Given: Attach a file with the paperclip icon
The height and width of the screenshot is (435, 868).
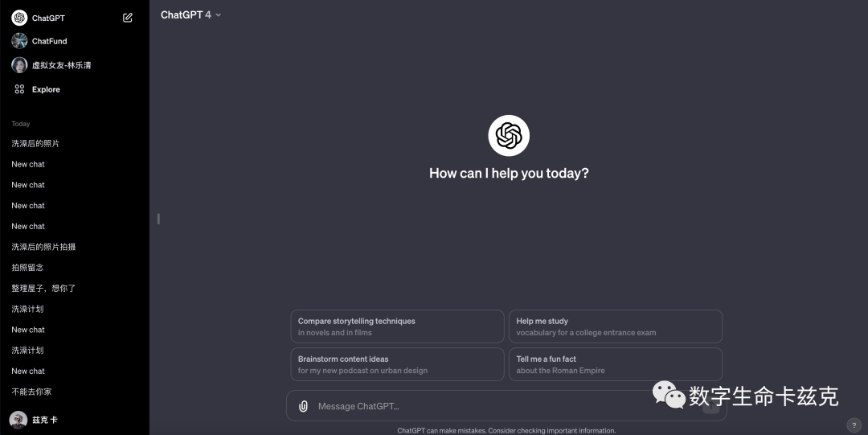Looking at the screenshot, I should [x=303, y=406].
